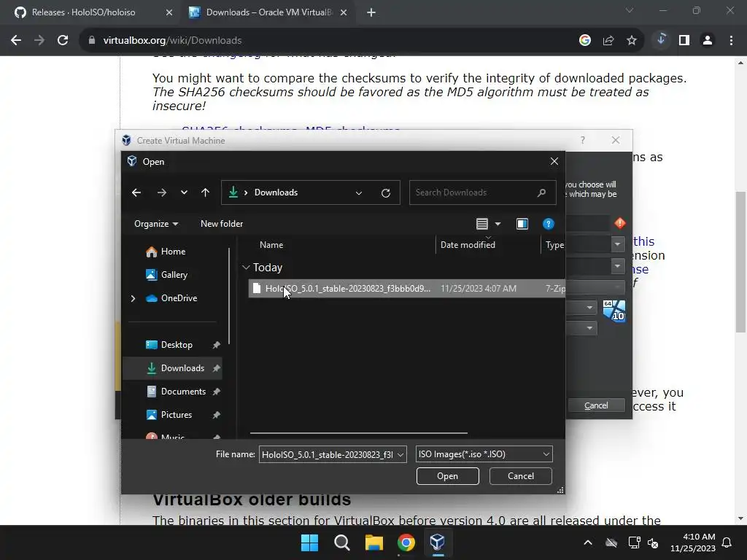
Task: Open File Explorer from taskbar
Action: (x=374, y=542)
